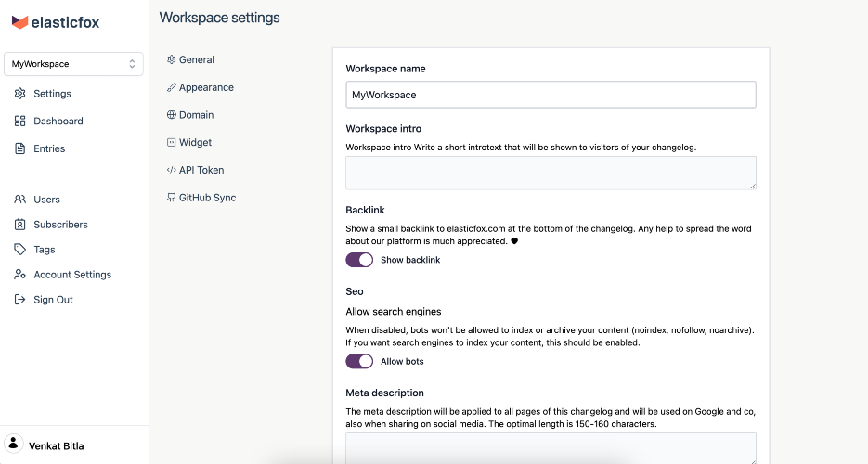Disable the Show backlink toggle
The image size is (868, 464).
[359, 260]
